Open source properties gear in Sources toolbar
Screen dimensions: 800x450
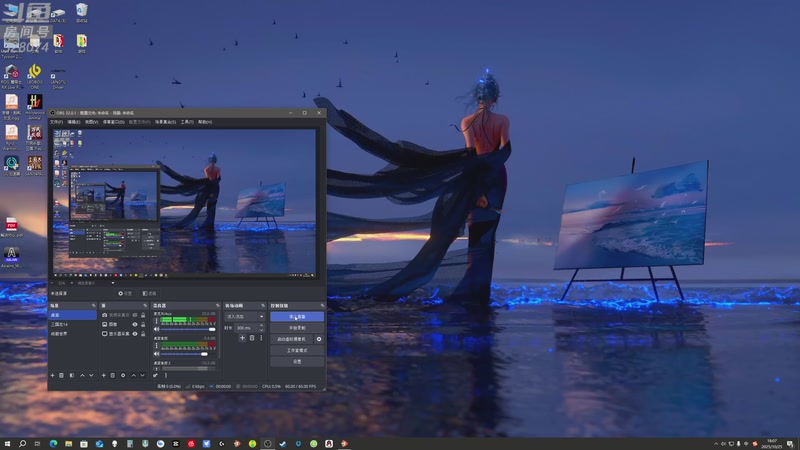tap(123, 376)
